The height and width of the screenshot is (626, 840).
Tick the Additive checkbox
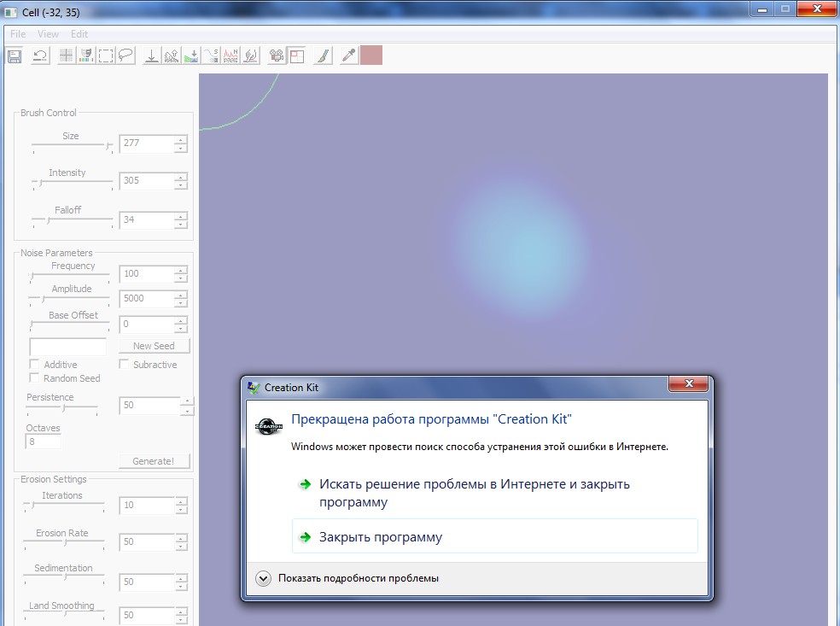pos(34,365)
